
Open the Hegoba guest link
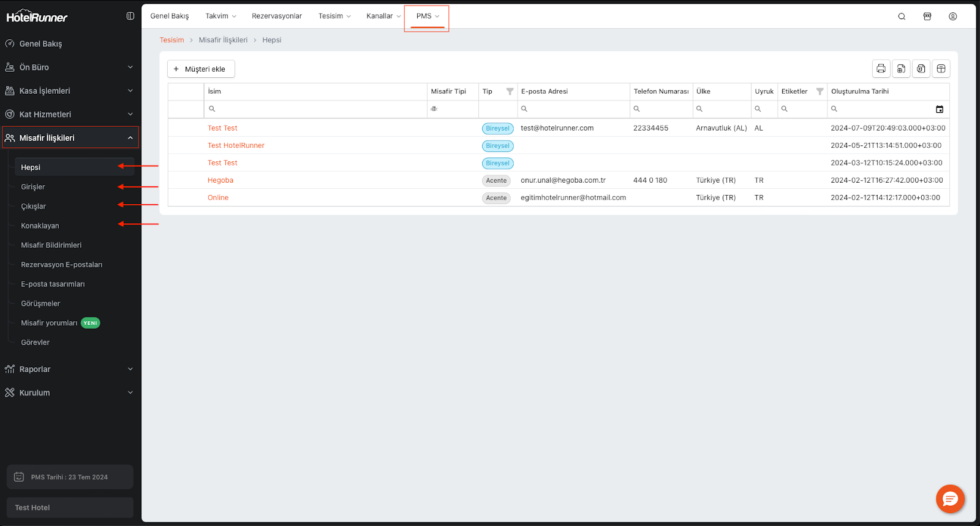point(221,180)
